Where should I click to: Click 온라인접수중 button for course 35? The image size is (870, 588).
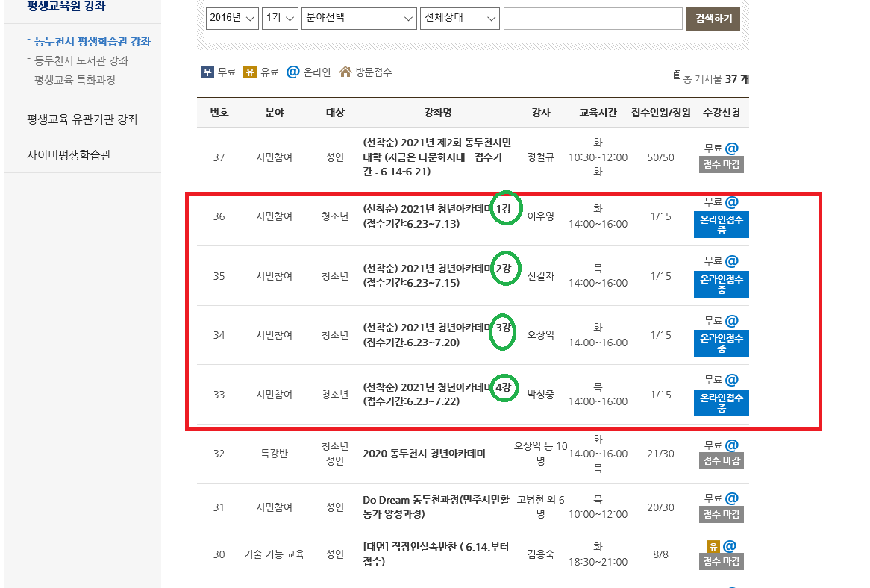coord(722,284)
